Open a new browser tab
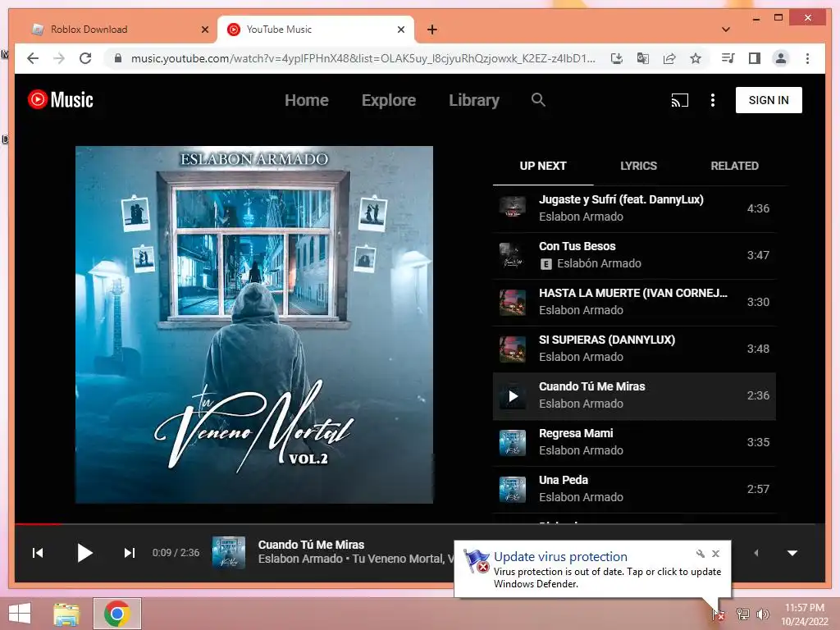 pyautogui.click(x=432, y=30)
